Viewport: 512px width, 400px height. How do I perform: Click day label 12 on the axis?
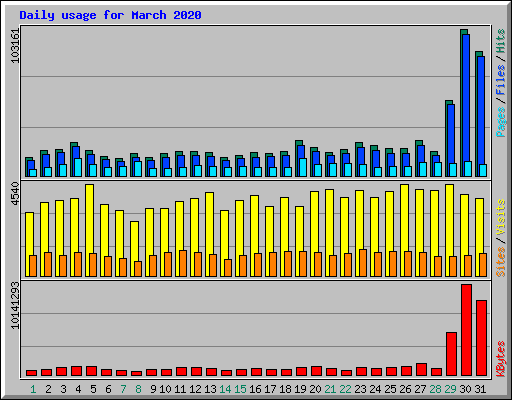tap(195, 389)
